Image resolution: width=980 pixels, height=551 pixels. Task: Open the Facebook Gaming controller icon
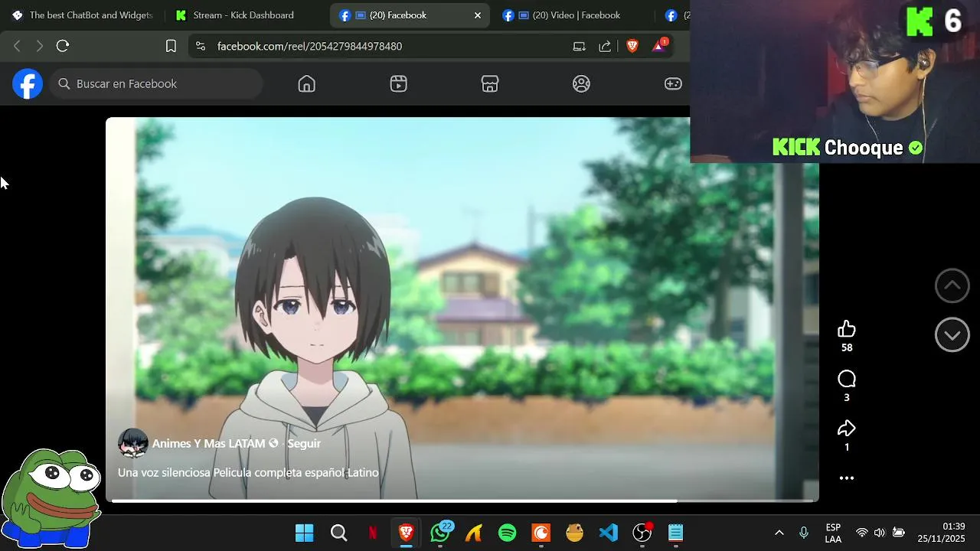(673, 84)
